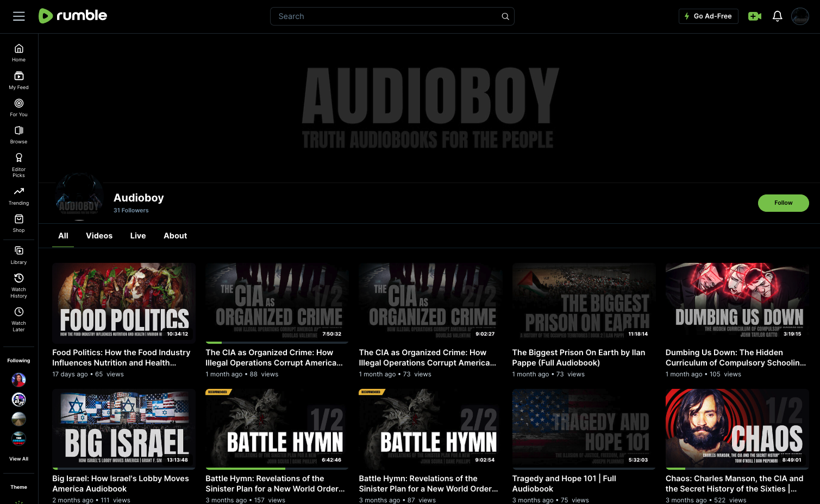Image resolution: width=820 pixels, height=504 pixels.
Task: Switch to the Live tab
Action: (x=138, y=236)
